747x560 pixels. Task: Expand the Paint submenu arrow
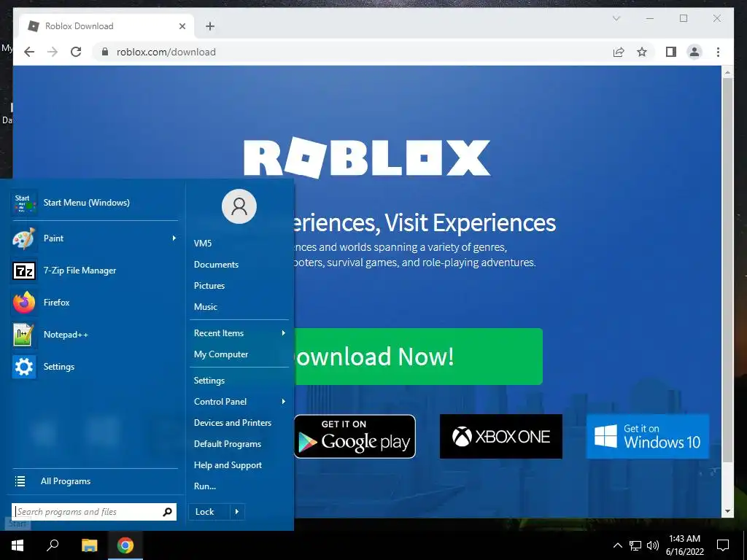click(x=174, y=238)
